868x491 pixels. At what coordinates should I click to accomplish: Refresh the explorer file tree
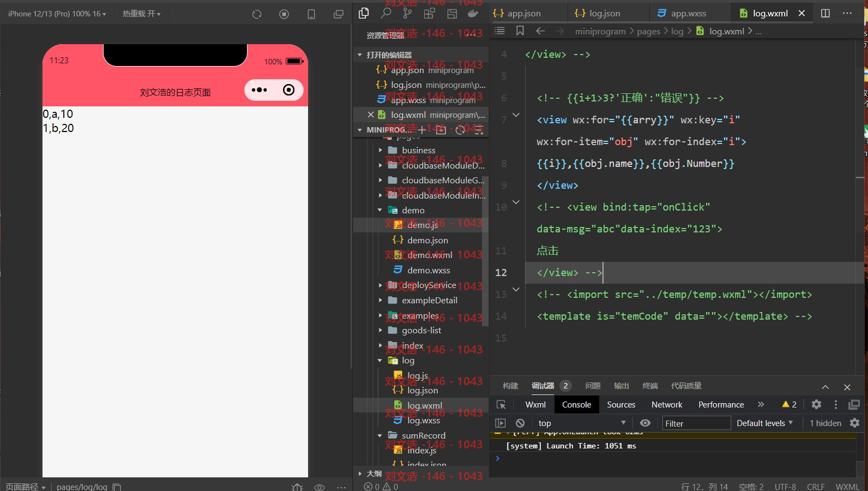460,130
